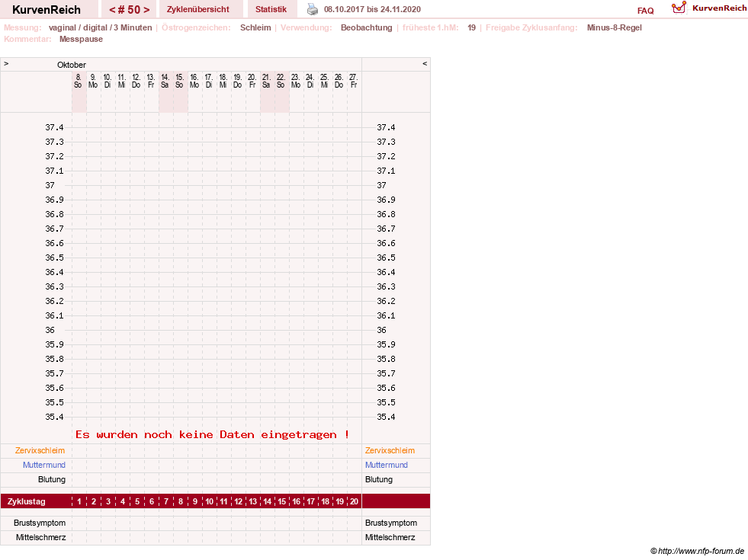Click the Messpause comment text
748x560 pixels.
click(81, 39)
